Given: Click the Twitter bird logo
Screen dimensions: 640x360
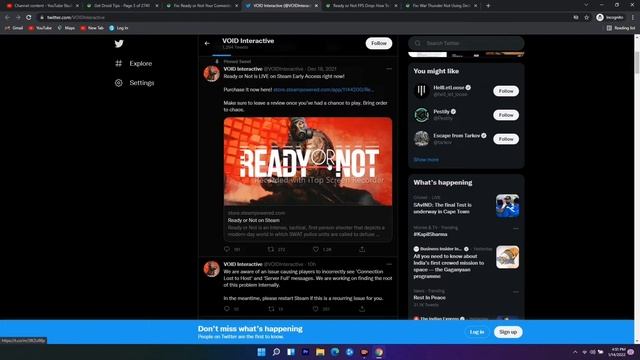Looking at the screenshot, I should tap(119, 44).
